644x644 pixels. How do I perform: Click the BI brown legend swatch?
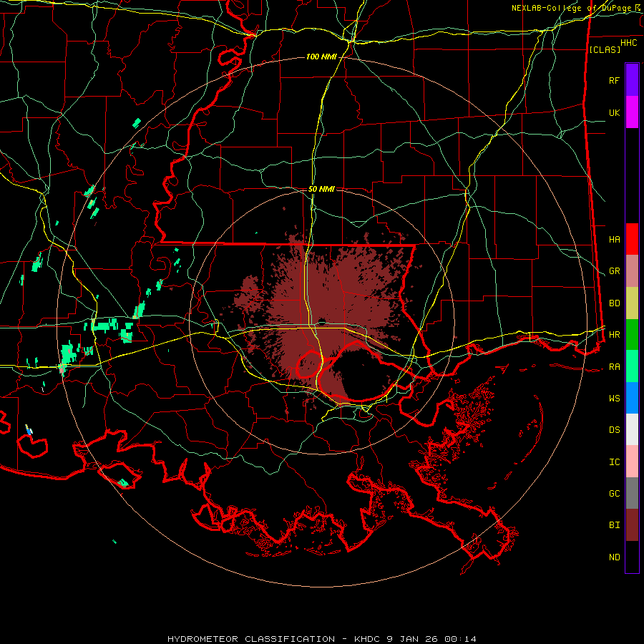coord(632,525)
